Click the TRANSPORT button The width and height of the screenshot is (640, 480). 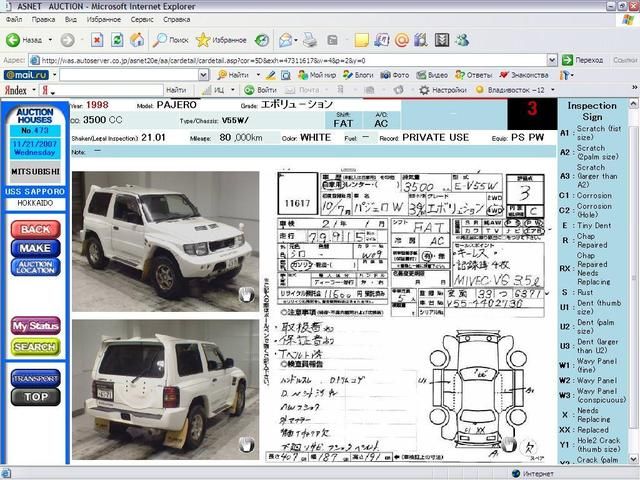pyautogui.click(x=36, y=378)
